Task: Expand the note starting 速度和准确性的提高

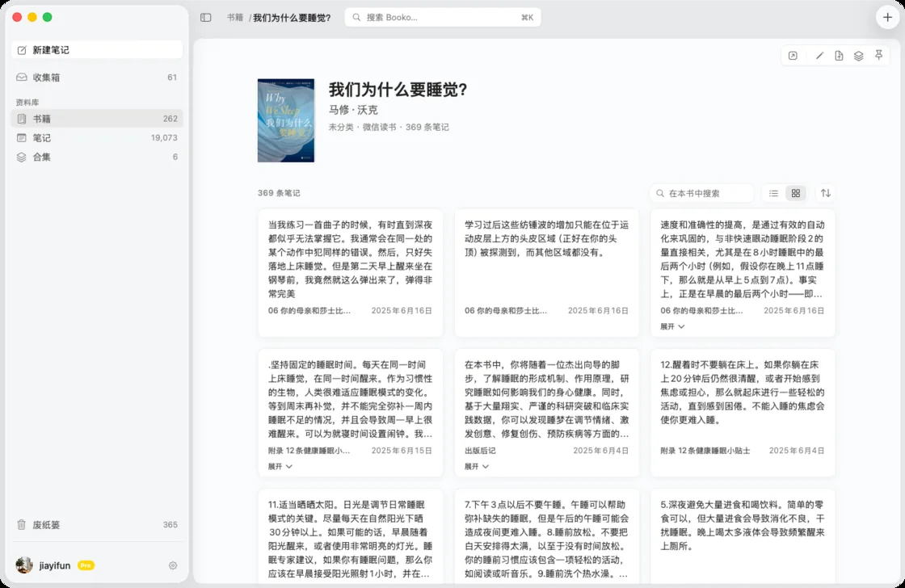Action: coord(672,326)
